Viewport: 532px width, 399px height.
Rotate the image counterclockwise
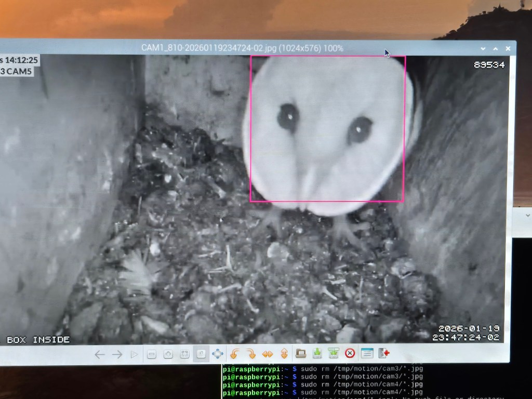click(x=234, y=354)
